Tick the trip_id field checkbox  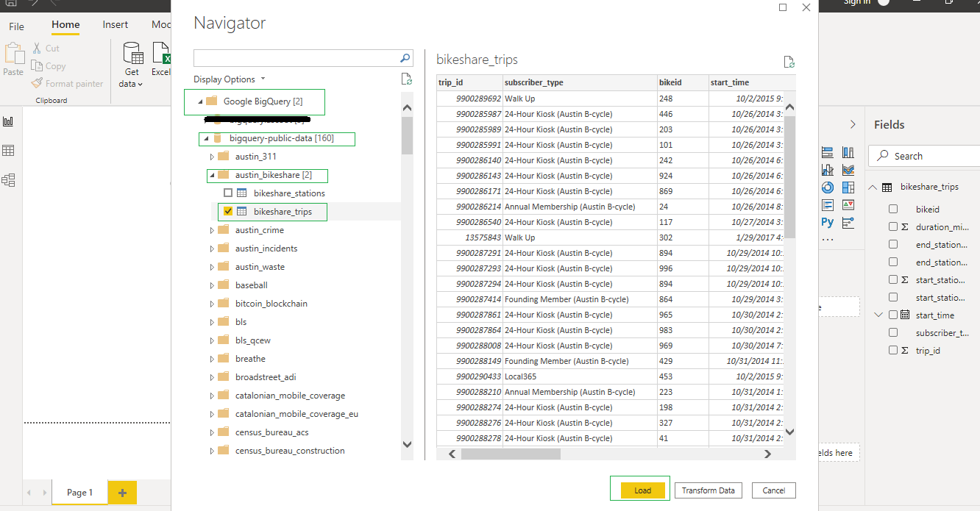click(893, 351)
